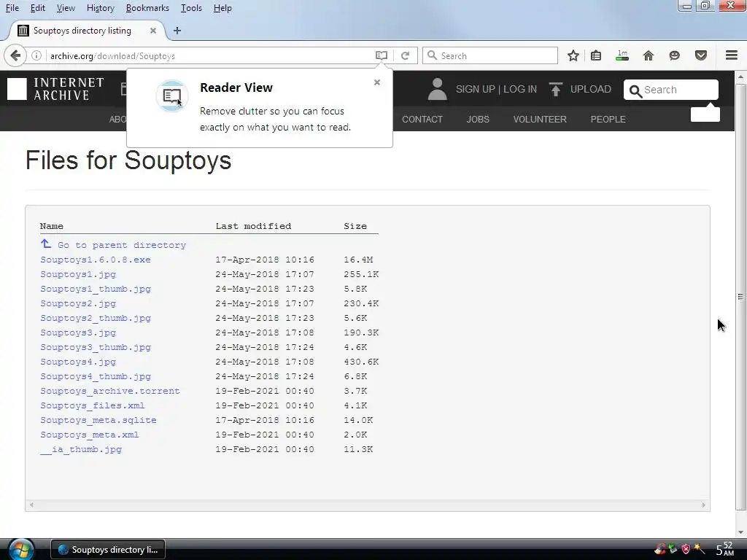Click the Internet Archive logo
This screenshot has height=560, width=747.
(x=55, y=89)
